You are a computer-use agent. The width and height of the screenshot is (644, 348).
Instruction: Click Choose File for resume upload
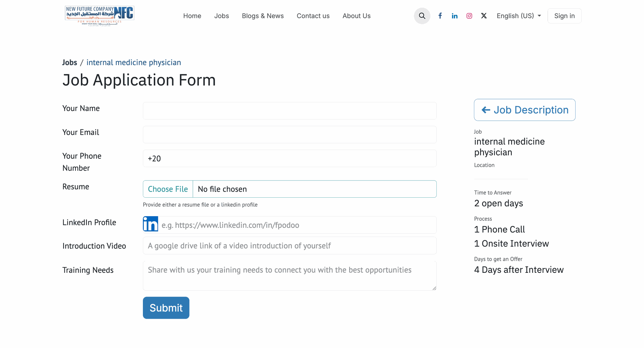[x=168, y=189]
